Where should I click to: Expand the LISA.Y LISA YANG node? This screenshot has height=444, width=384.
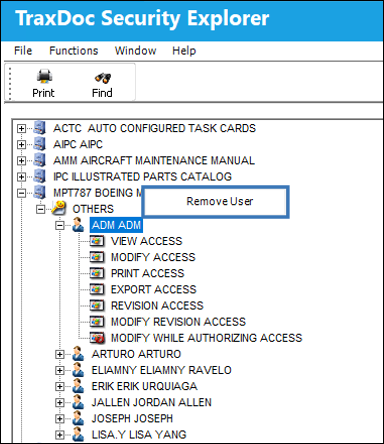coord(60,435)
